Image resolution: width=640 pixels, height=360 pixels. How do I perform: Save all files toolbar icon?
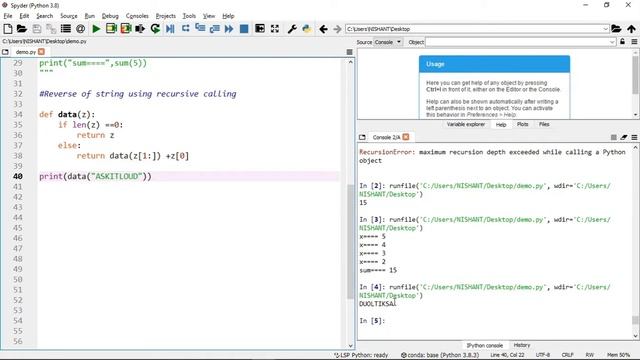coord(51,29)
